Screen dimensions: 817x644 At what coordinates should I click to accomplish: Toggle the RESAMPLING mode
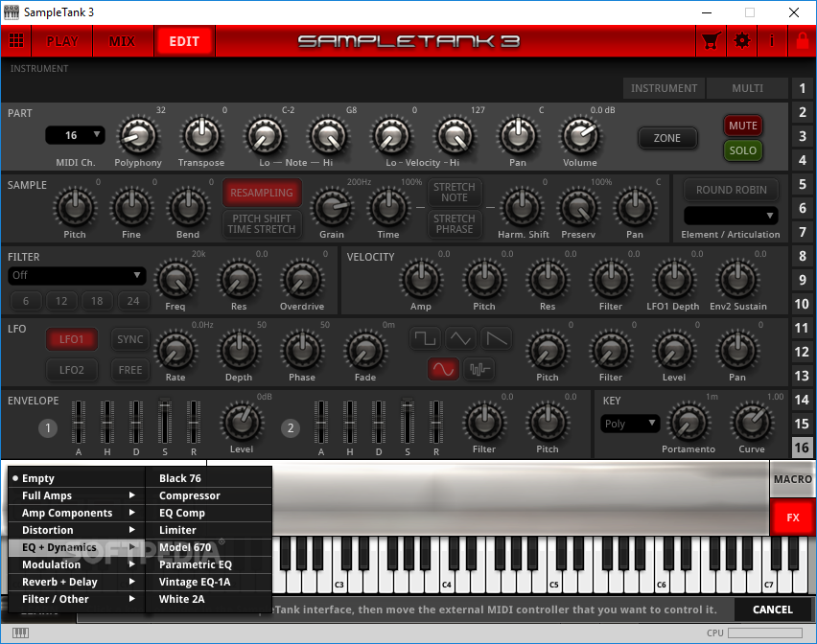coord(262,193)
